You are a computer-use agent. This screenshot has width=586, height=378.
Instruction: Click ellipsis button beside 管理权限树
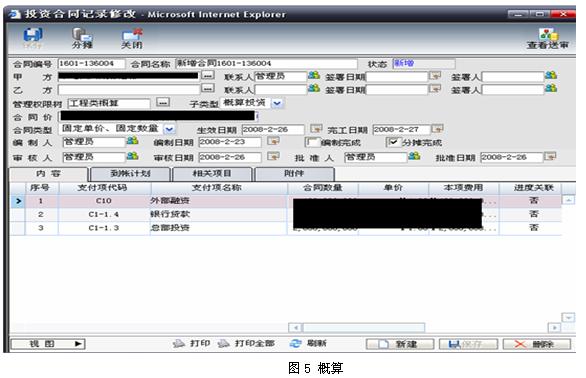click(163, 102)
